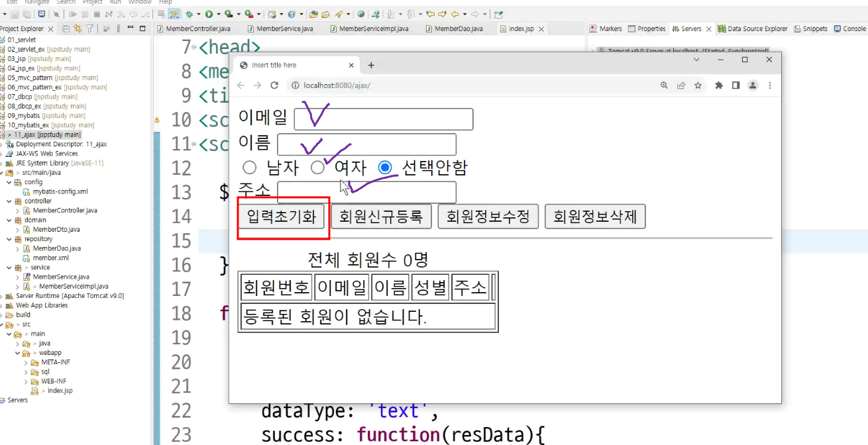Close the index.jsp editor tab
Screen dimensions: 868x445
coord(541,29)
